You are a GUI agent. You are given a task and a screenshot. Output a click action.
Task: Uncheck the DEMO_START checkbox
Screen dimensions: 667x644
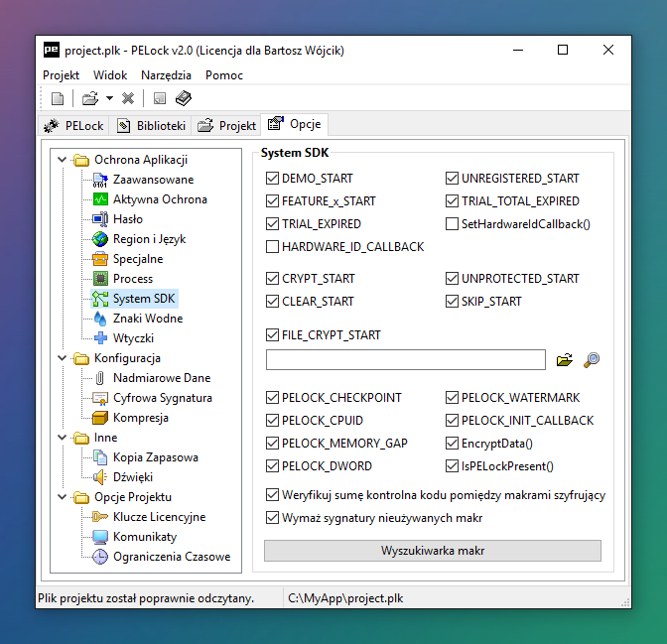(x=273, y=179)
